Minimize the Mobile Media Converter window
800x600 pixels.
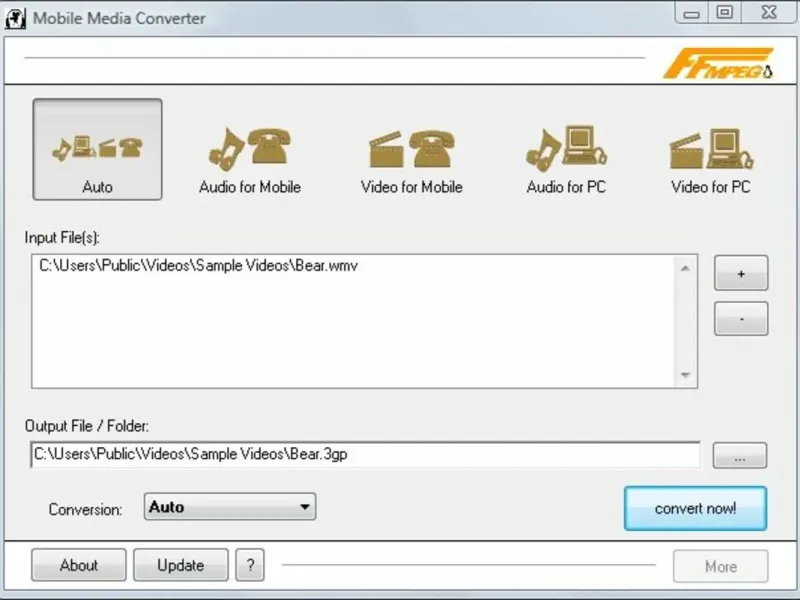click(x=691, y=13)
